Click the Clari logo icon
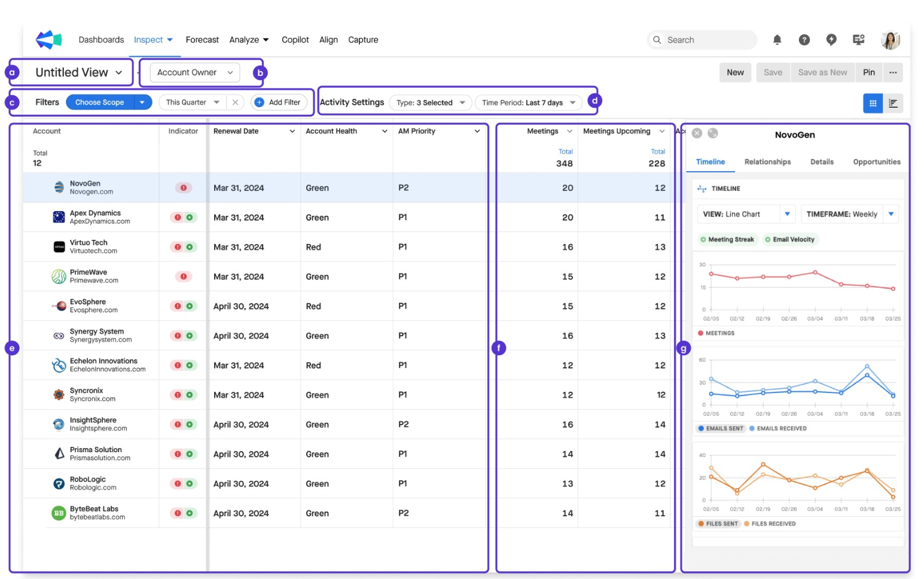 pos(48,39)
